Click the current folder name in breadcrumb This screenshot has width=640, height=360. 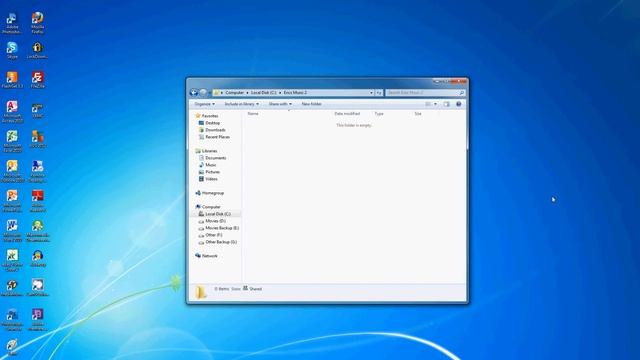point(295,93)
